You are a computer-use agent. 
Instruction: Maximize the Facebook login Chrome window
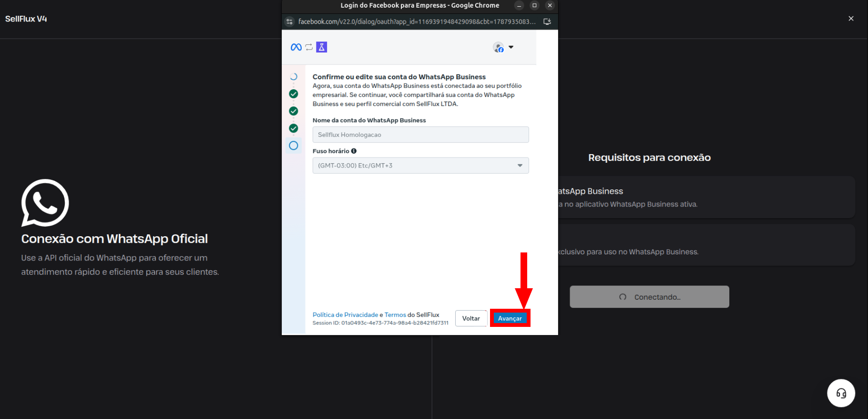point(534,5)
